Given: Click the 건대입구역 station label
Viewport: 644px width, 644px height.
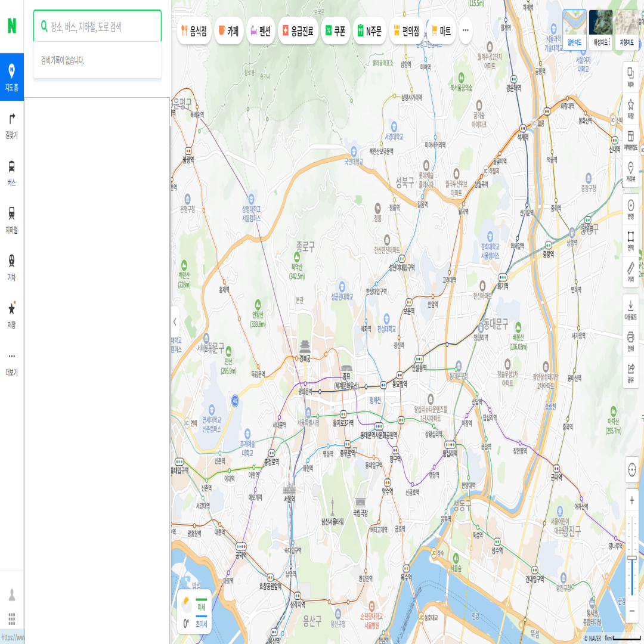Looking at the screenshot, I should pos(534,578).
